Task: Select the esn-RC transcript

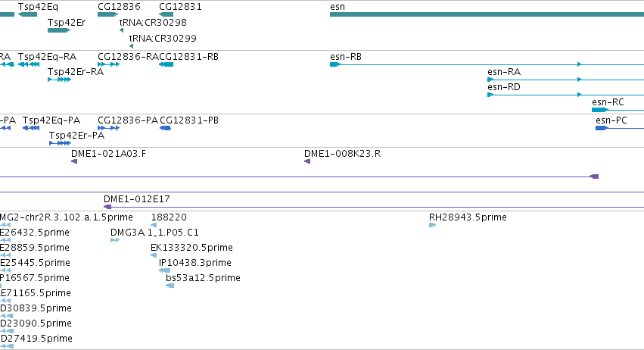Action: coord(618,110)
